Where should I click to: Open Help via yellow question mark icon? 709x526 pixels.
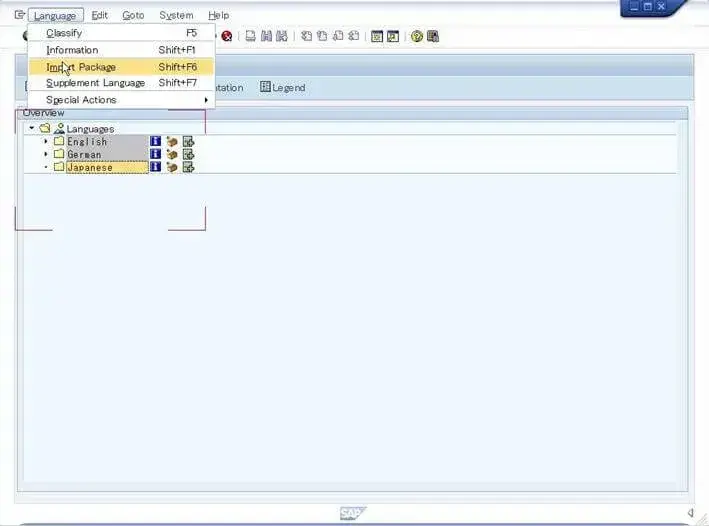417,36
